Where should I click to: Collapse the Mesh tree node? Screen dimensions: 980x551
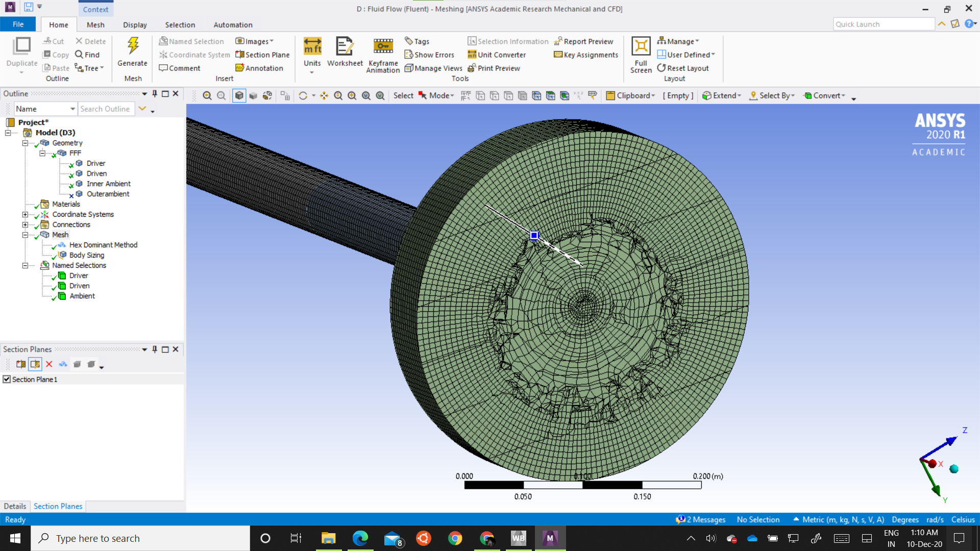25,235
